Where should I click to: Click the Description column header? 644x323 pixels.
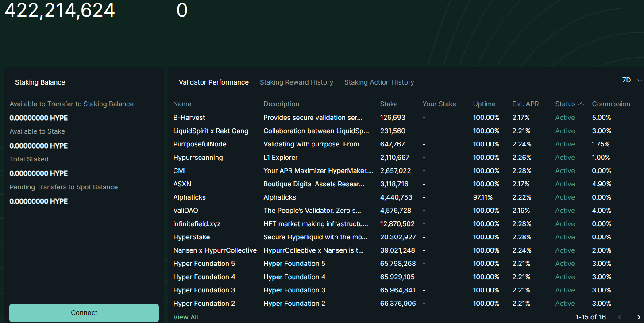(282, 104)
